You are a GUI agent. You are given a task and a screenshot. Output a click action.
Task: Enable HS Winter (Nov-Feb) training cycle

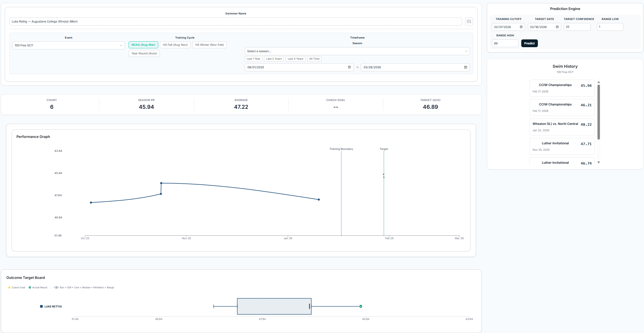click(209, 45)
